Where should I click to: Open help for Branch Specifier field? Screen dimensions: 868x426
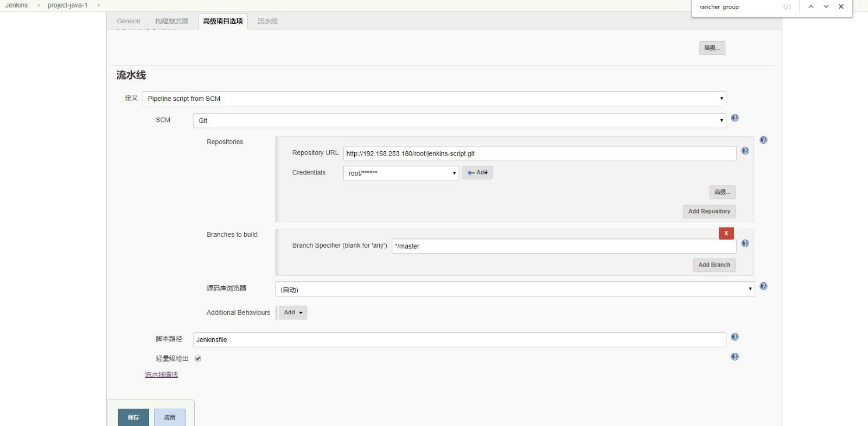(745, 243)
